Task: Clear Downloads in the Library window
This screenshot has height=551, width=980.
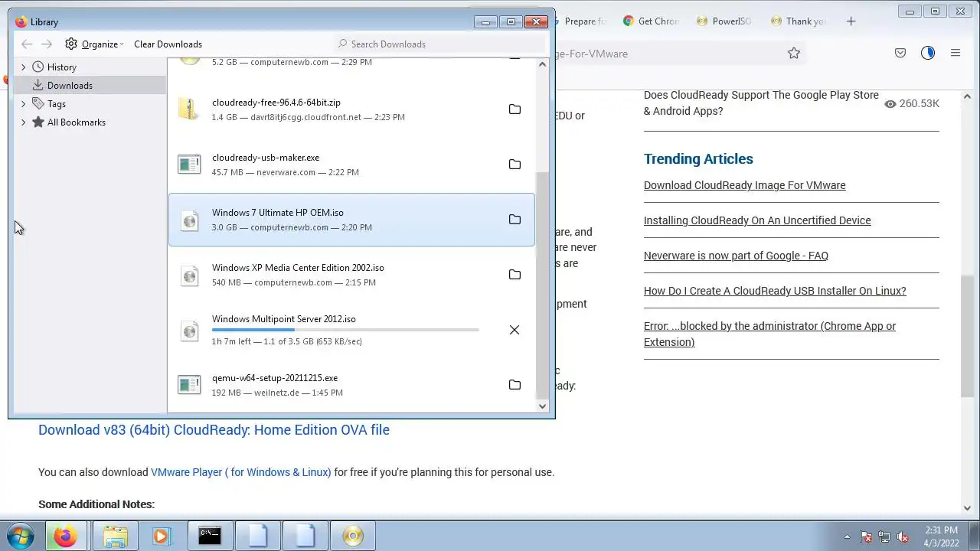Action: pyautogui.click(x=168, y=44)
